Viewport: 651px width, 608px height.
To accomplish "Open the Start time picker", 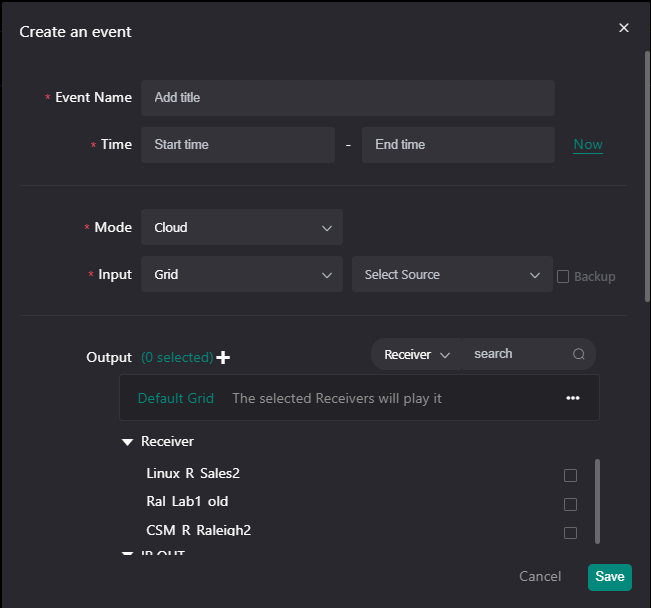I will [x=238, y=145].
